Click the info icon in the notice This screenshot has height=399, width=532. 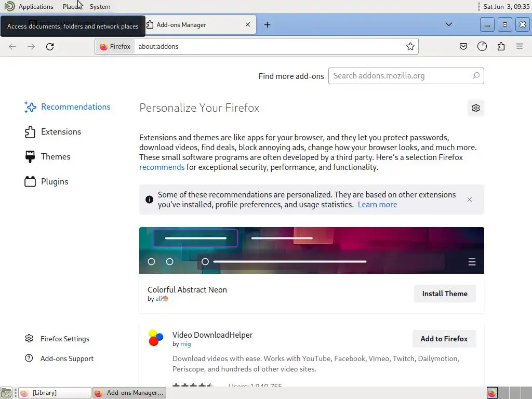[149, 199]
